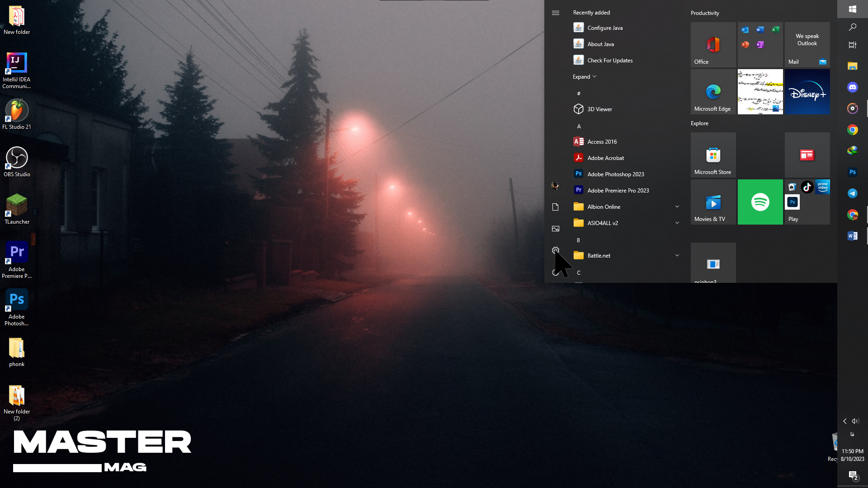Viewport: 868px width, 488px height.
Task: Open the Office apps folder tile
Action: pyautogui.click(x=760, y=45)
